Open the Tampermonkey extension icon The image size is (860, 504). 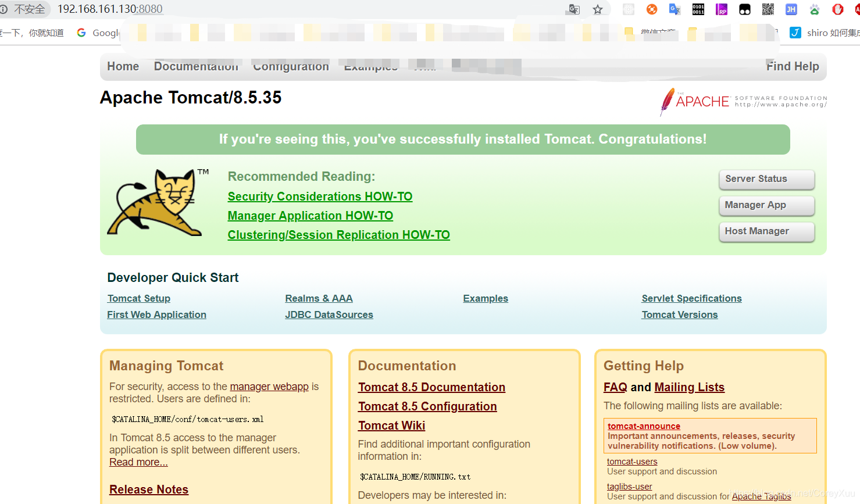pyautogui.click(x=745, y=9)
